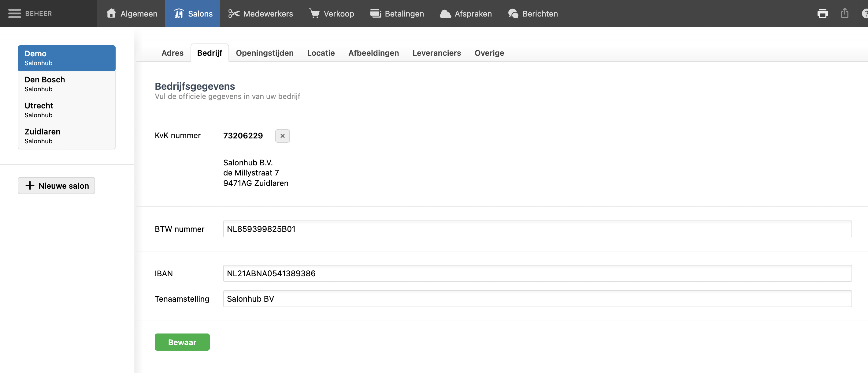
Task: Click the share/export icon in top bar
Action: [844, 13]
